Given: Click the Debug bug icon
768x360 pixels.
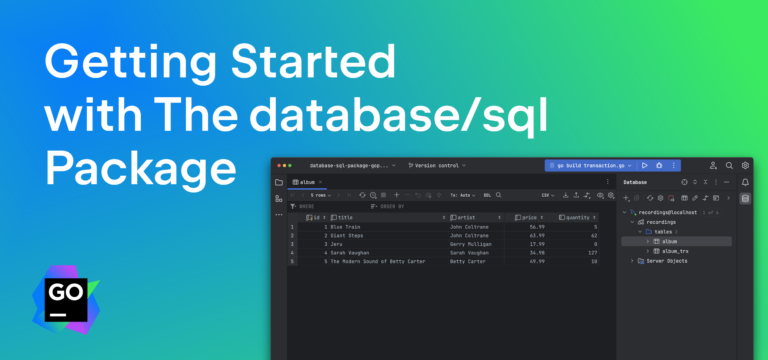Looking at the screenshot, I should (x=659, y=166).
